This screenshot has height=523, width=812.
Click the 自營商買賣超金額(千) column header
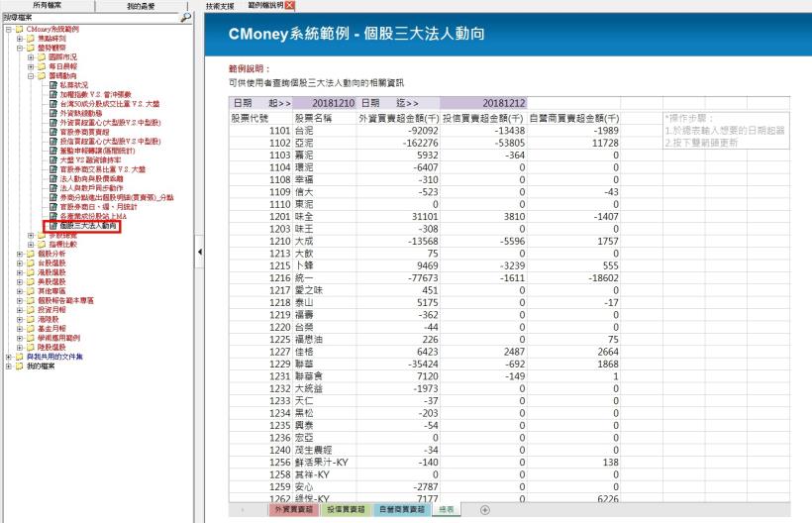(573, 118)
